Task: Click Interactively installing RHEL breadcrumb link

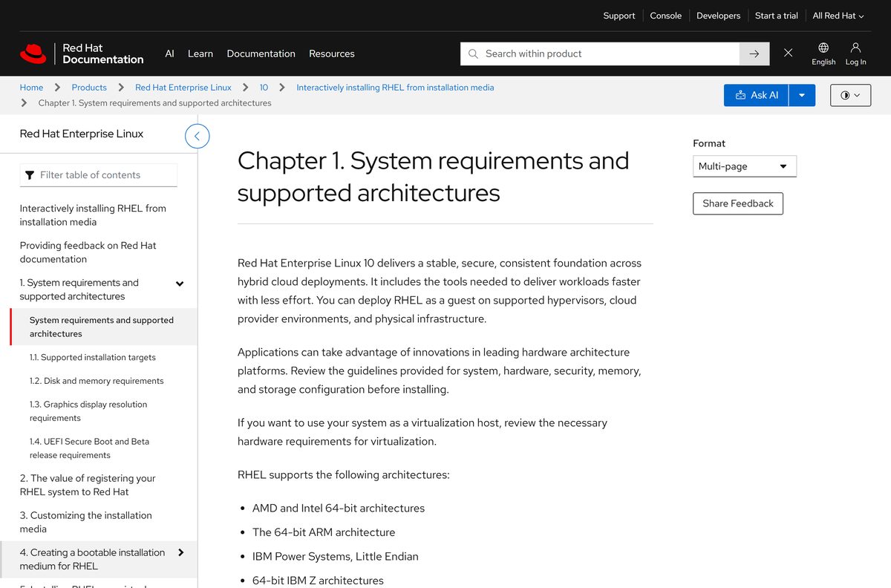Action: pyautogui.click(x=395, y=88)
